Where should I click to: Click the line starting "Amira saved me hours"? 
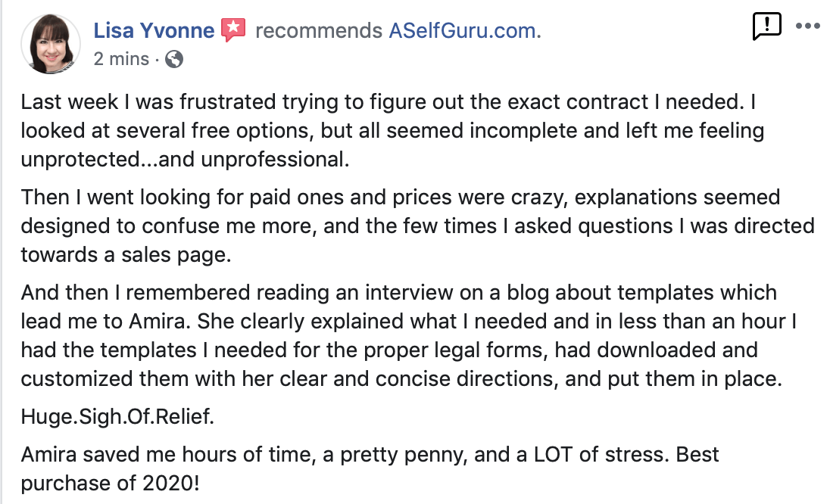[370, 455]
